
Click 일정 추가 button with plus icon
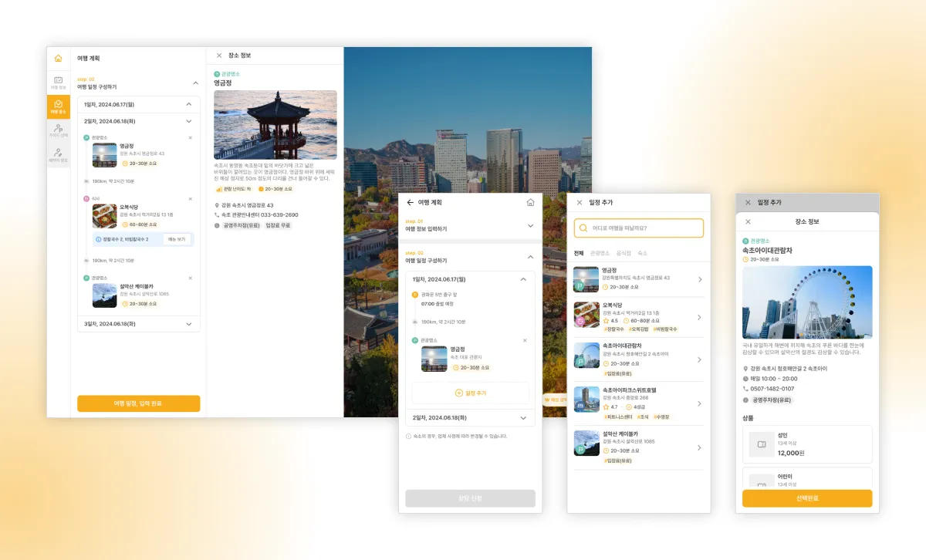pos(471,393)
